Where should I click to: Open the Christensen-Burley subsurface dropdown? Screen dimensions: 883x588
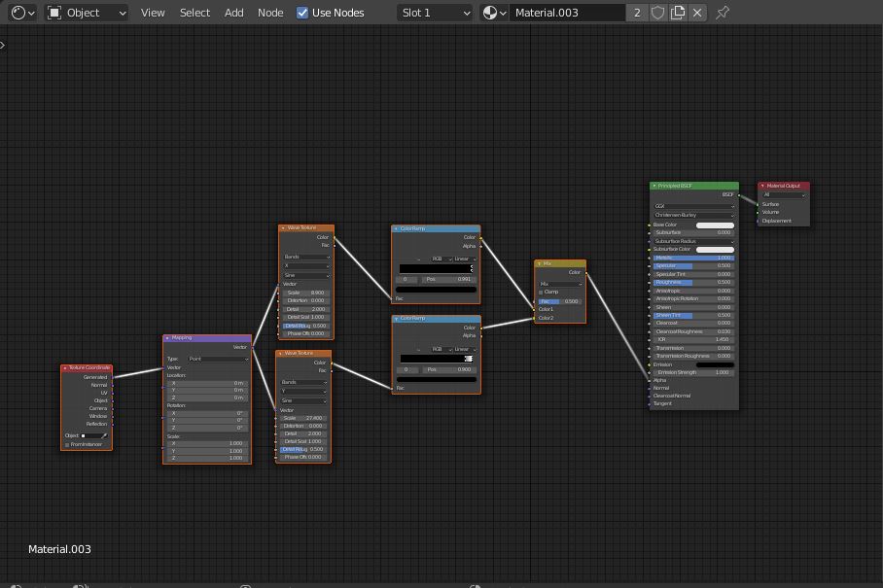(693, 215)
